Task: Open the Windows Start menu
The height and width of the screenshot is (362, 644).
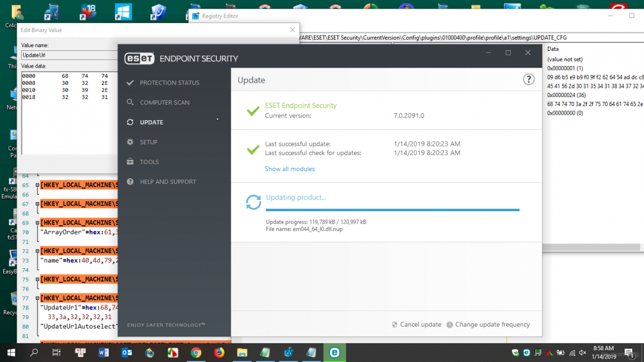Action: pyautogui.click(x=11, y=352)
